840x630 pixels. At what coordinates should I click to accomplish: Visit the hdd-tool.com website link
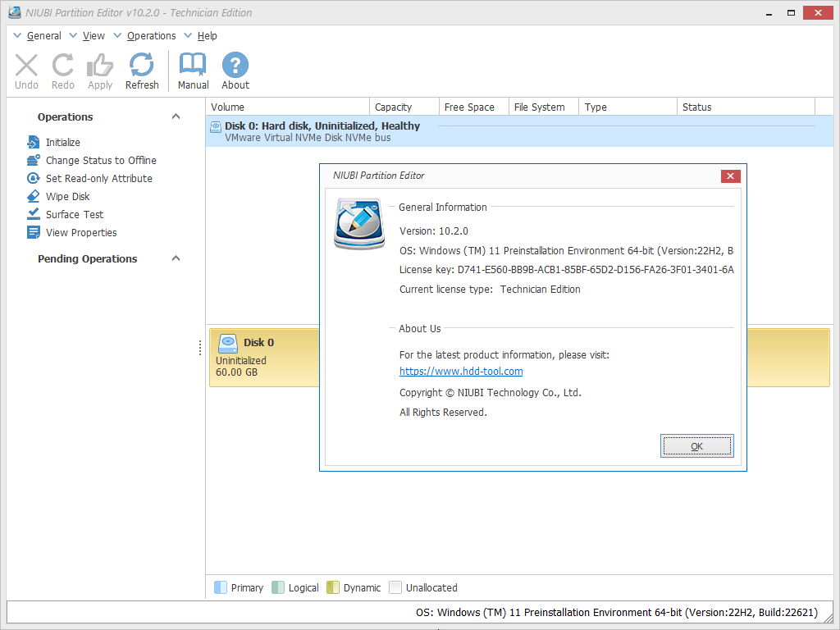pos(461,372)
